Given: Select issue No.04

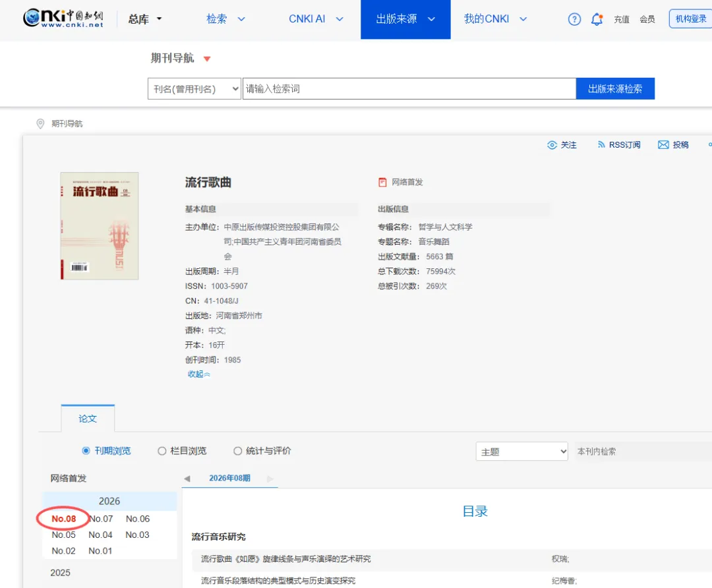Looking at the screenshot, I should pyautogui.click(x=100, y=535).
